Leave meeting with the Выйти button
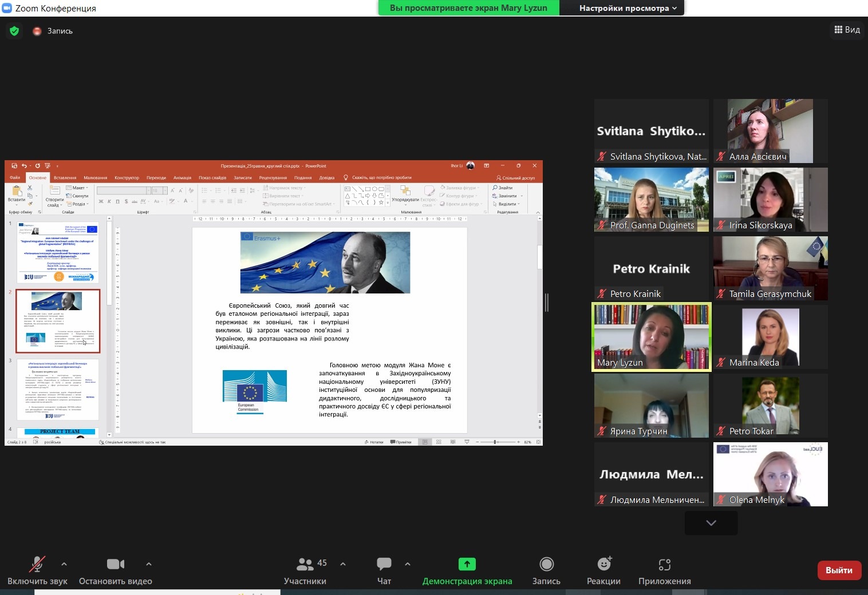The height and width of the screenshot is (595, 868). 839,570
